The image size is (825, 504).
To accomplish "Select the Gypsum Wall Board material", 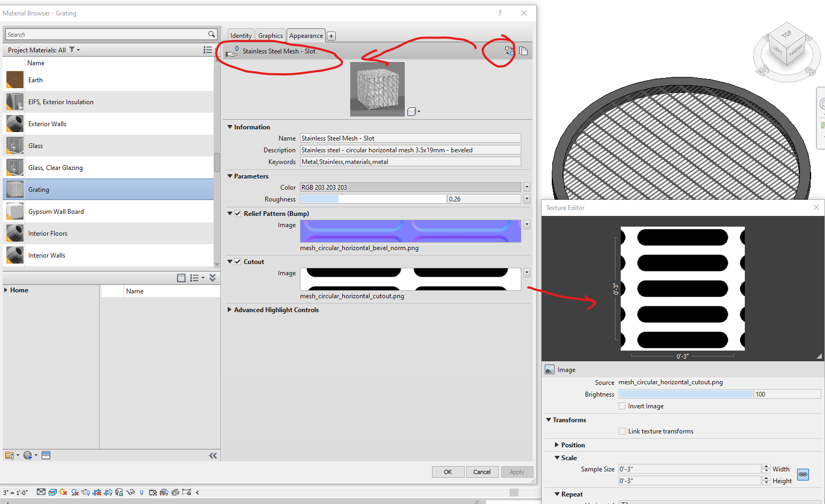I will 109,212.
